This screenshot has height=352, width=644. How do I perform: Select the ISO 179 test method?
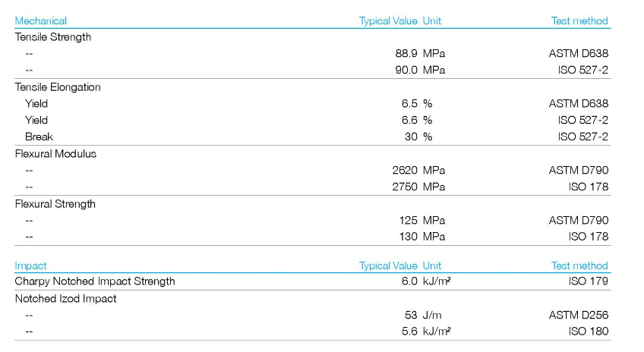(x=588, y=281)
